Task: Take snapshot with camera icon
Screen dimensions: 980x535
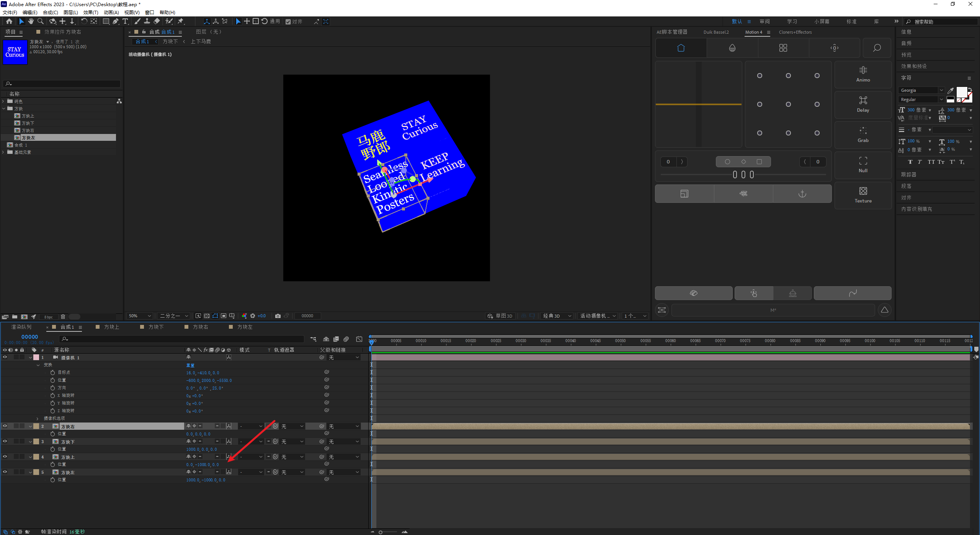Action: coord(278,316)
